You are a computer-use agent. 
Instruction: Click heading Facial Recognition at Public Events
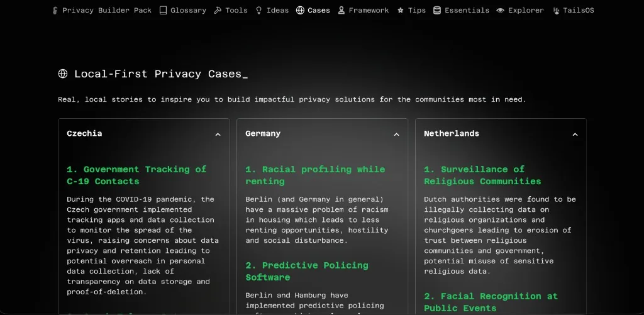pyautogui.click(x=491, y=302)
